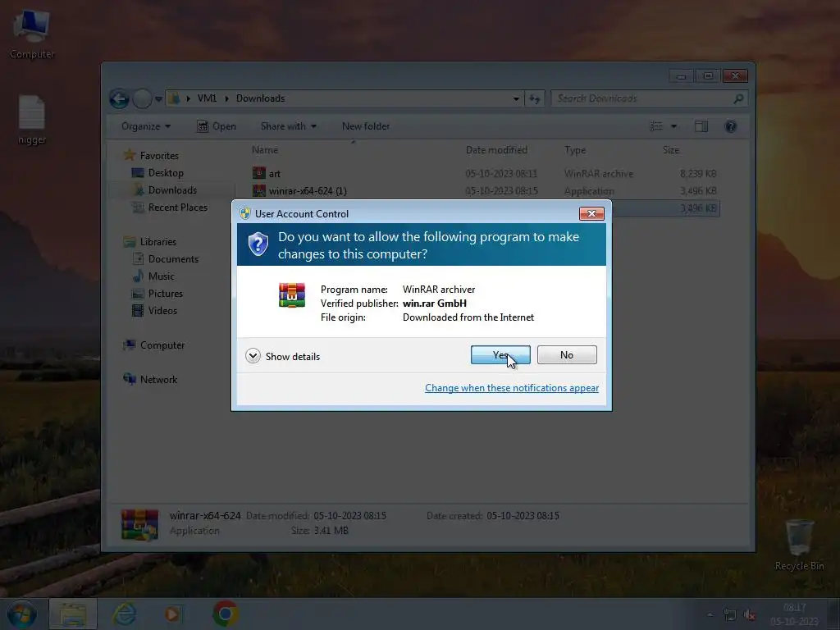Click the small shield icon in UAC title bar
Screen dimensions: 840x630
point(245,214)
